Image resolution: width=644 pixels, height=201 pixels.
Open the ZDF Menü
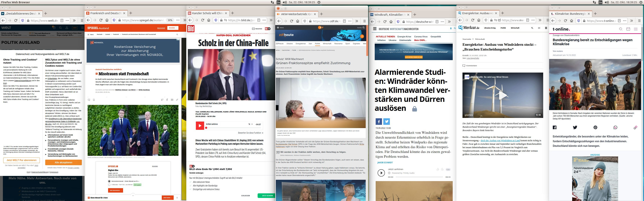(280, 27)
